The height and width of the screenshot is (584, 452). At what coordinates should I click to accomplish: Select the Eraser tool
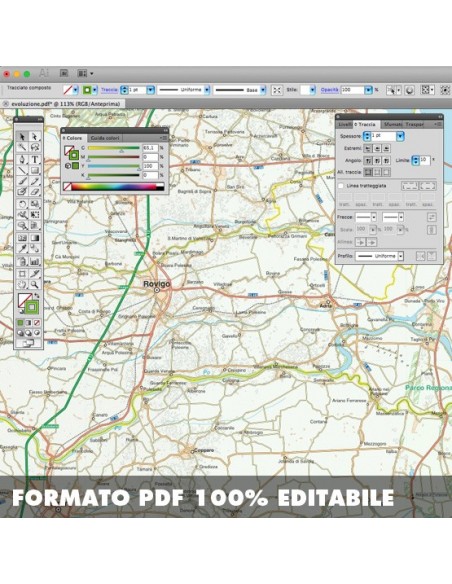(x=35, y=192)
